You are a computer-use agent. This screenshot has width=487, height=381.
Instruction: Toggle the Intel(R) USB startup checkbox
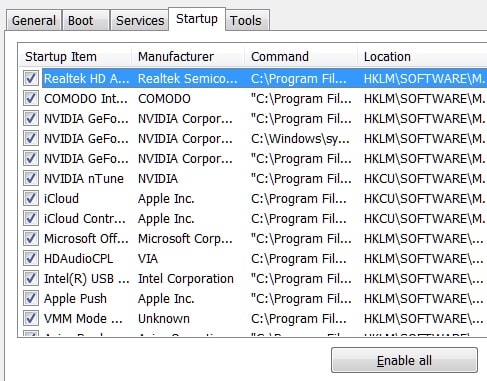coord(31,279)
